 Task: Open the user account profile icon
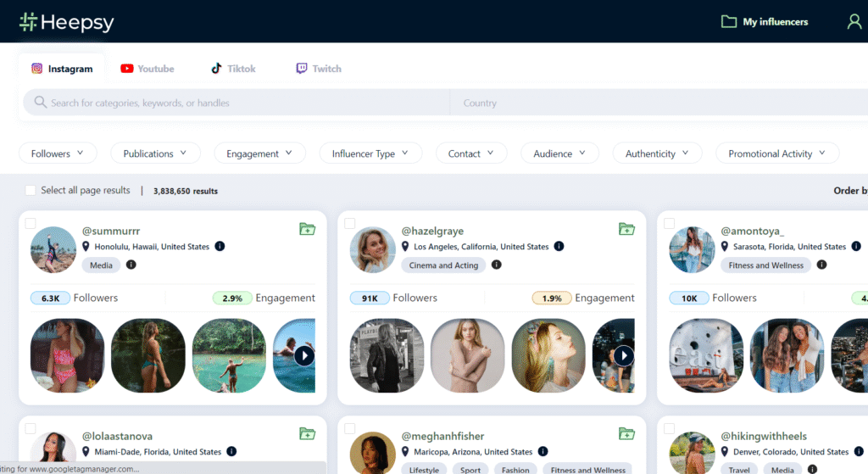[x=854, y=21]
